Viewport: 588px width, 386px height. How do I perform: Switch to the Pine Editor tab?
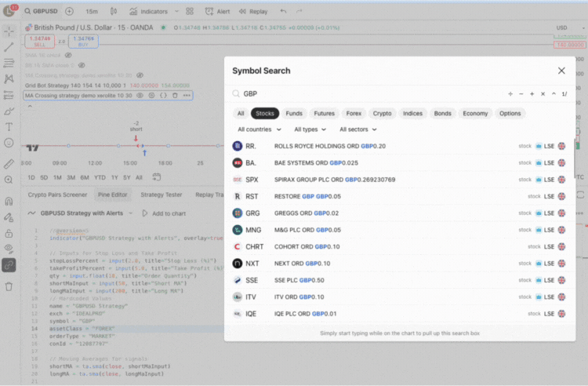112,195
